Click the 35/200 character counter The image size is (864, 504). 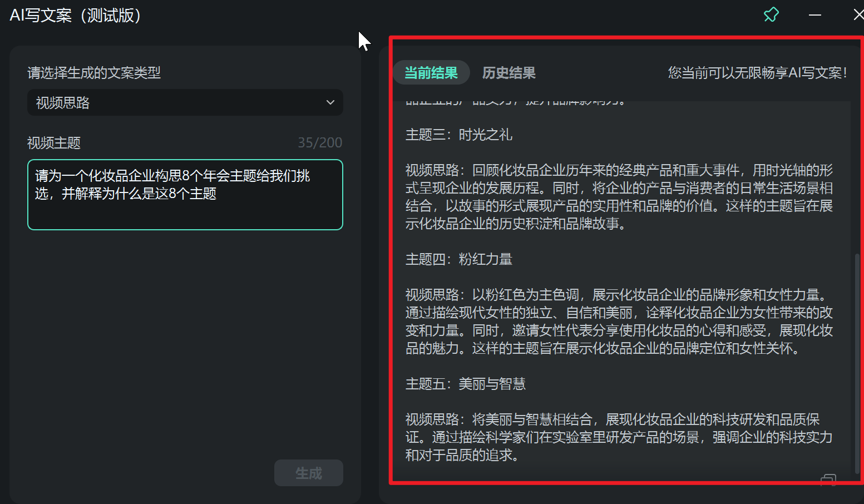(x=320, y=142)
